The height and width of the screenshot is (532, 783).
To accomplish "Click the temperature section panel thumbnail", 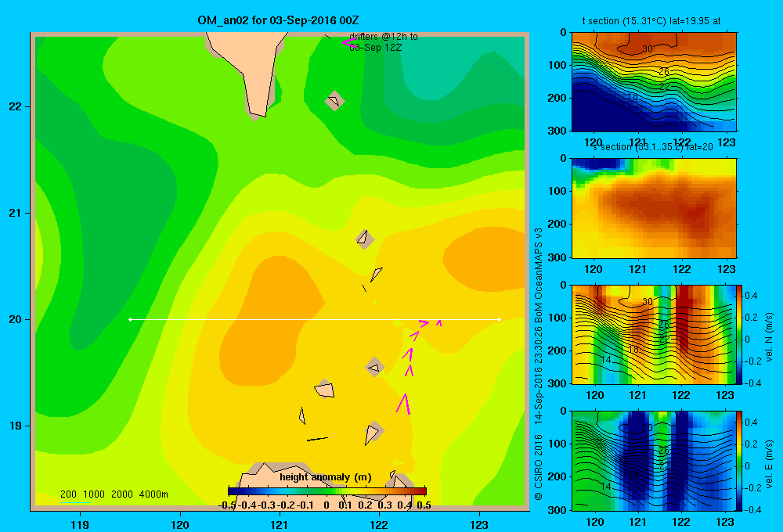I will tap(654, 82).
